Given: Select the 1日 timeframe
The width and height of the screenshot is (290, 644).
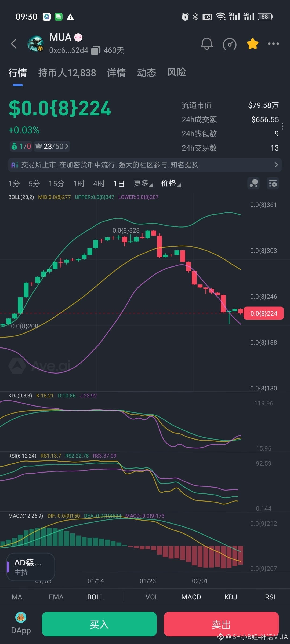Looking at the screenshot, I should [x=119, y=184].
